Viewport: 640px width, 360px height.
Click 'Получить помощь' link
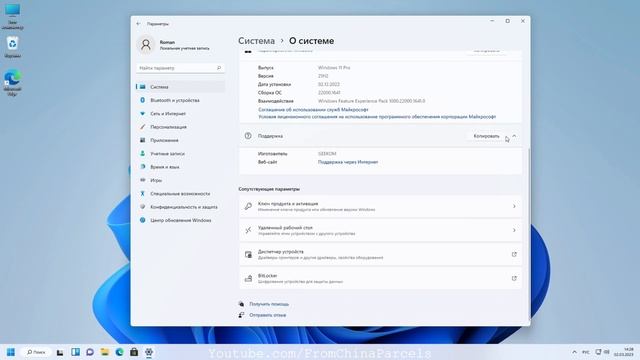pyautogui.click(x=269, y=304)
